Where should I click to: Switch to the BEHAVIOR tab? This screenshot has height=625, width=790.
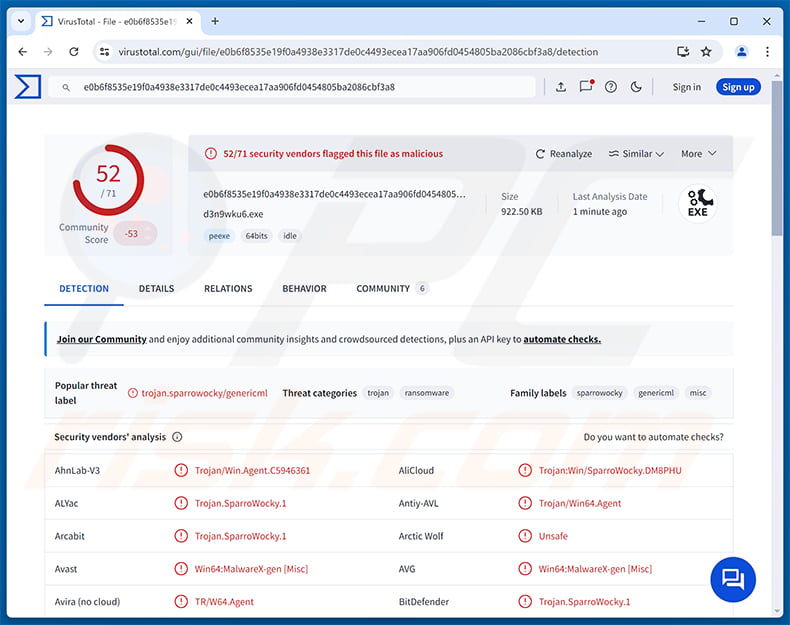304,289
